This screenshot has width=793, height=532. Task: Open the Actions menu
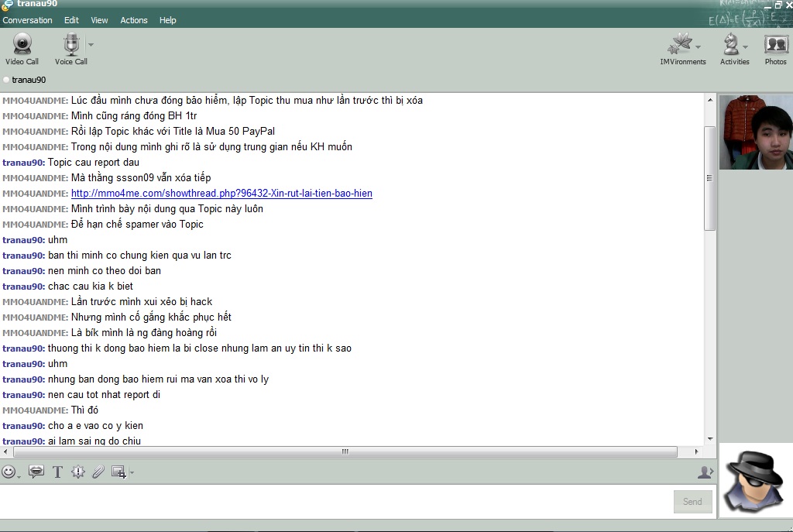[x=133, y=20]
